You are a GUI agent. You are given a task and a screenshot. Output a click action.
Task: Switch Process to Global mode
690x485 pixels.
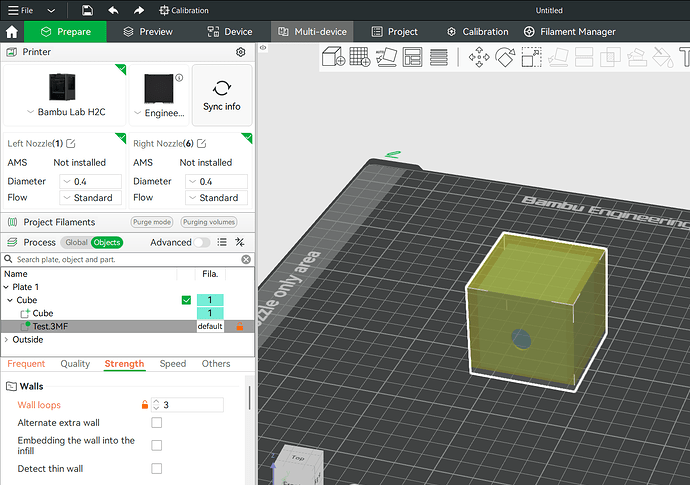pos(76,242)
